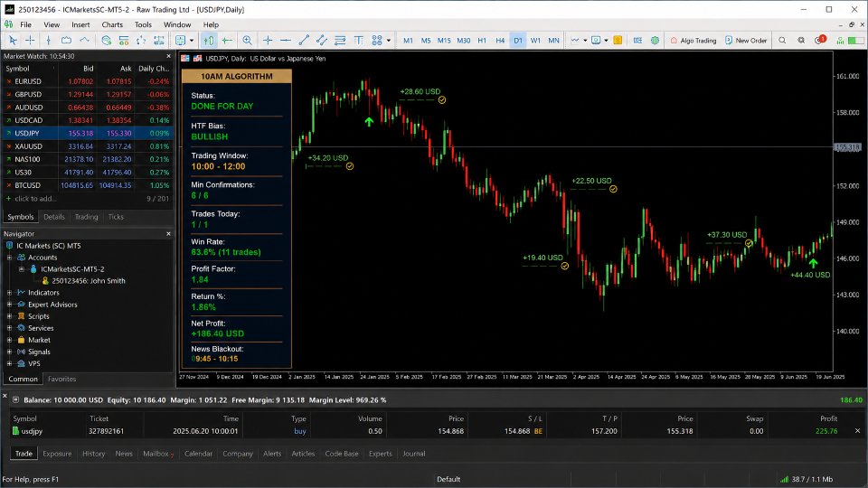
Task: Expand Indicators in Navigator tree
Action: pyautogui.click(x=9, y=293)
